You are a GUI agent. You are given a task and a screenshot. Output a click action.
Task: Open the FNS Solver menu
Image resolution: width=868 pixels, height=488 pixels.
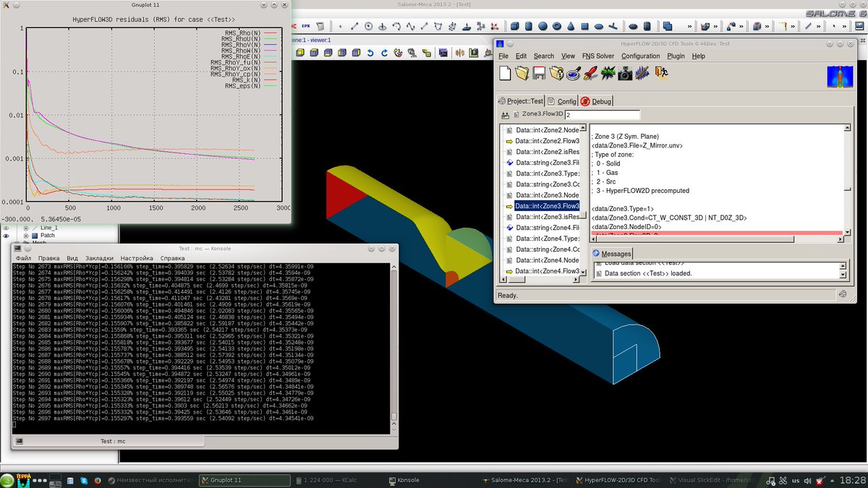[x=598, y=56]
